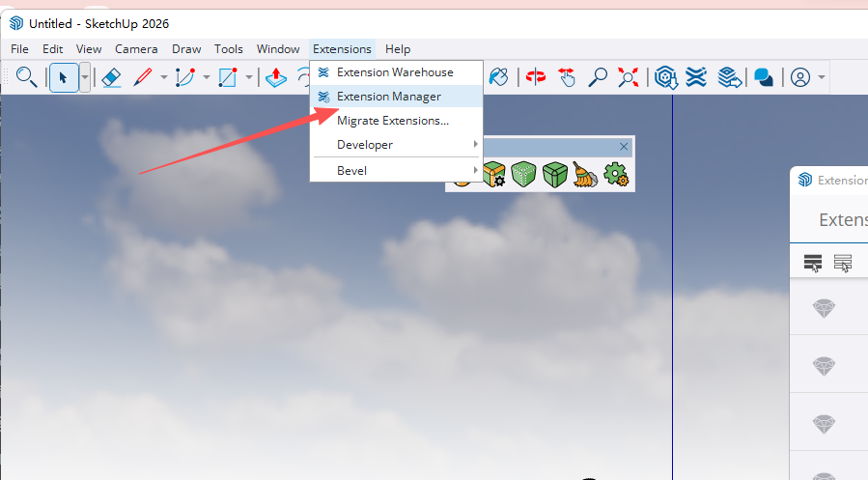Open 3D Warehouse from the toolbar

click(x=664, y=77)
